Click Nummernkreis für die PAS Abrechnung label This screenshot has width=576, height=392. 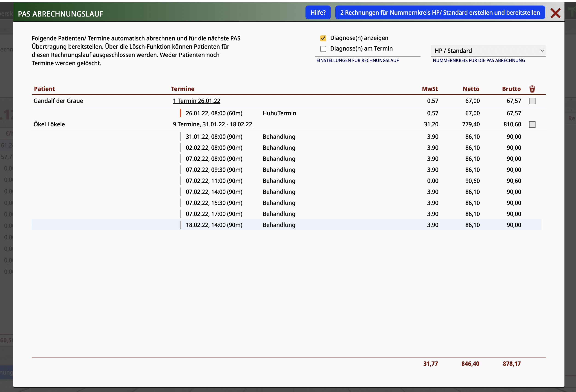tap(479, 60)
